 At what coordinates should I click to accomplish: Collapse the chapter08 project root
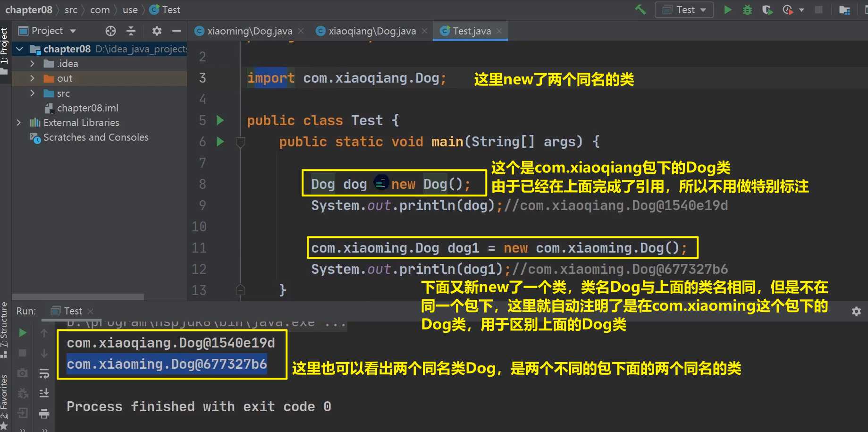(x=19, y=49)
